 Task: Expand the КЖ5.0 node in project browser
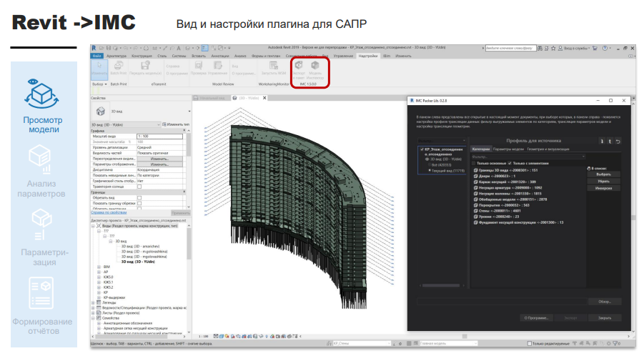click(x=99, y=277)
